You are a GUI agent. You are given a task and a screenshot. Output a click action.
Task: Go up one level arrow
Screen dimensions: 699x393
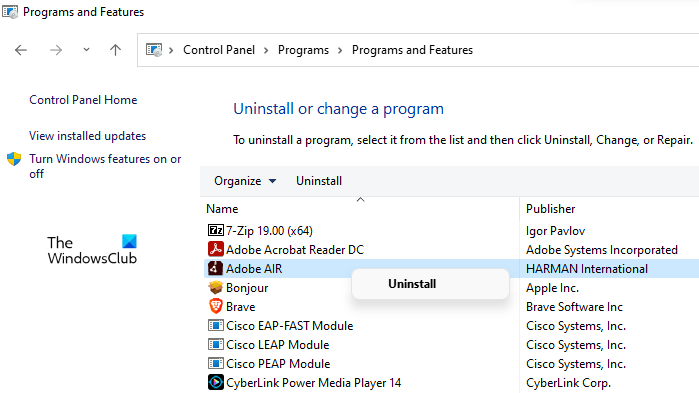point(115,50)
